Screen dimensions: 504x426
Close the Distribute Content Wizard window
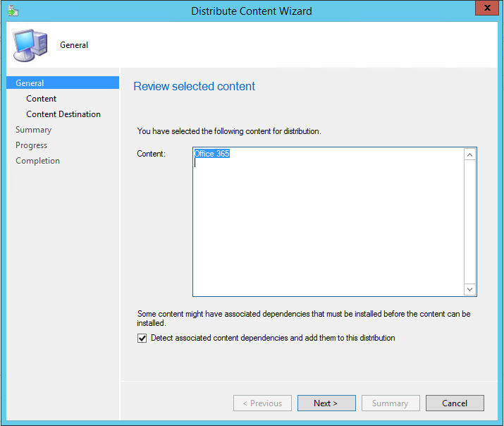coord(487,8)
